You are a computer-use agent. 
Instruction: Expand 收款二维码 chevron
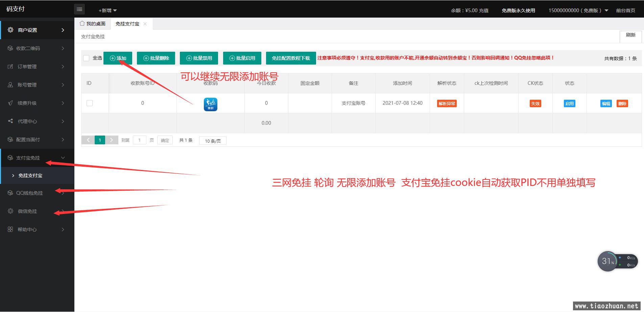click(63, 48)
